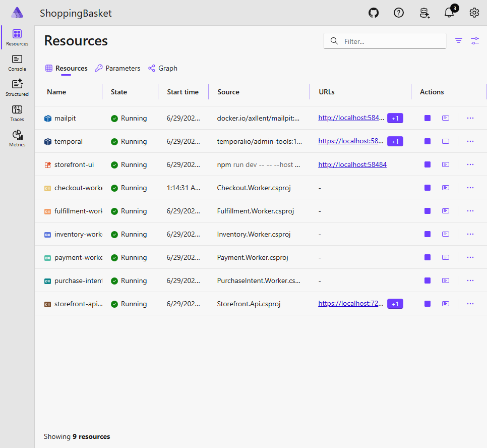The height and width of the screenshot is (448, 487).
Task: Open the temporal https://localhost:58... link
Action: coord(351,141)
